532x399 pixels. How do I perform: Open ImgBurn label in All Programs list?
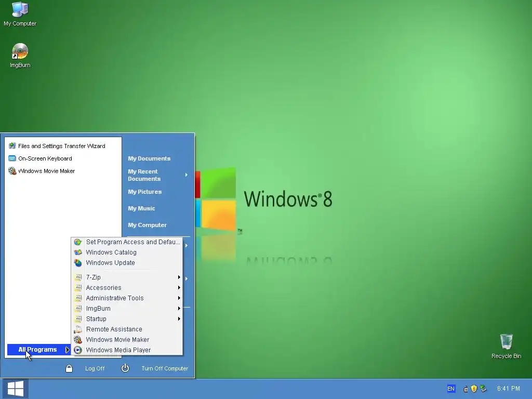click(98, 309)
